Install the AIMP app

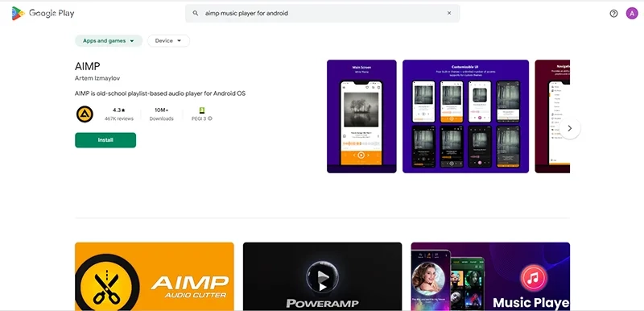click(x=105, y=140)
